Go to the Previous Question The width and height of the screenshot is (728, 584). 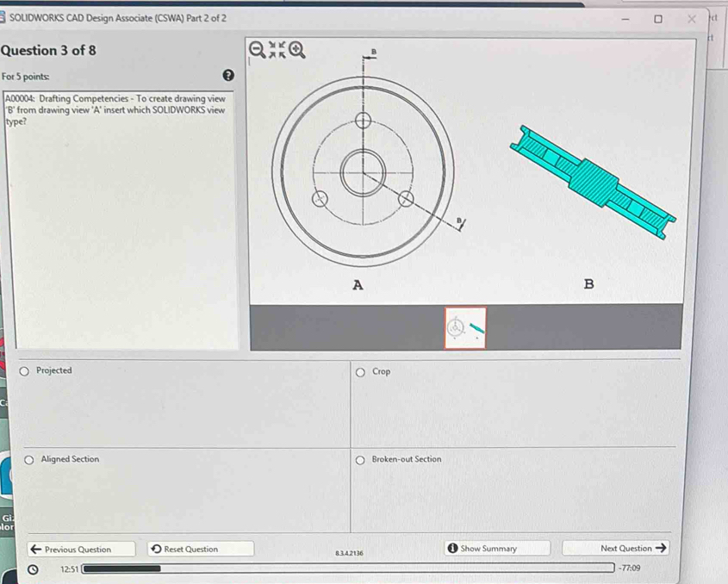pos(81,550)
